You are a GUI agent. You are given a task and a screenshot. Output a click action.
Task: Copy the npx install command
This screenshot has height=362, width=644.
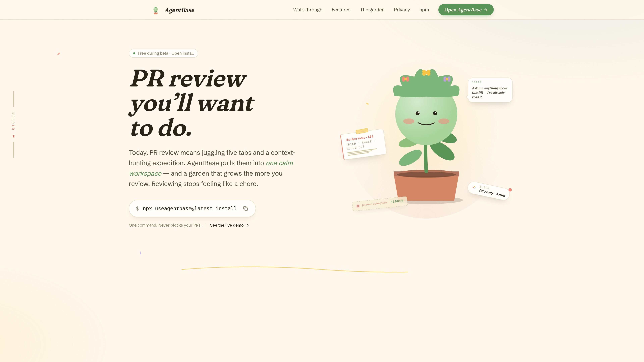[x=246, y=209]
